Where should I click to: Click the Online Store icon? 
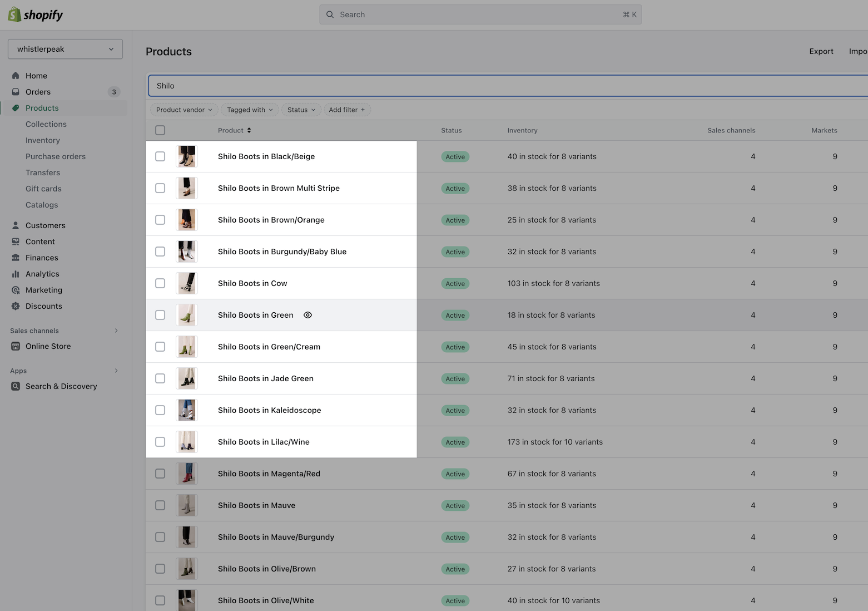[x=16, y=346]
